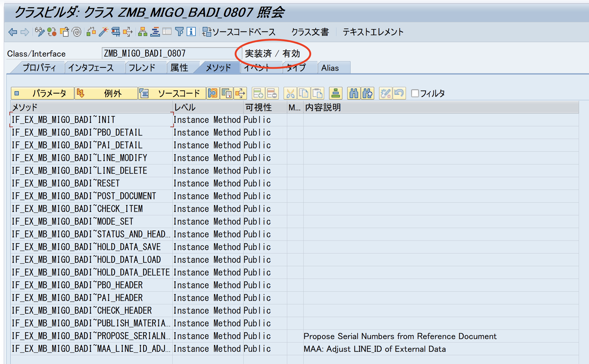Click ソースコードベース in the toolbar
The image size is (589, 364).
point(239,32)
